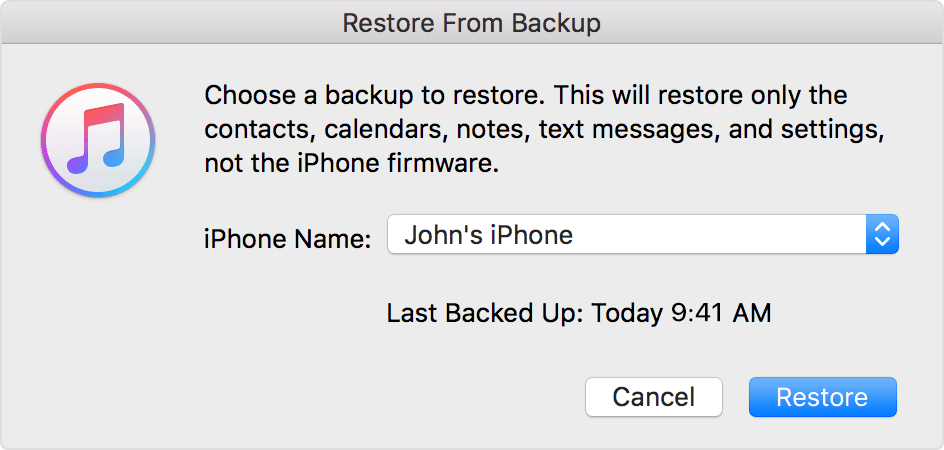
Task: Select the "John's iPhone" text in dropdown
Action: [x=488, y=236]
